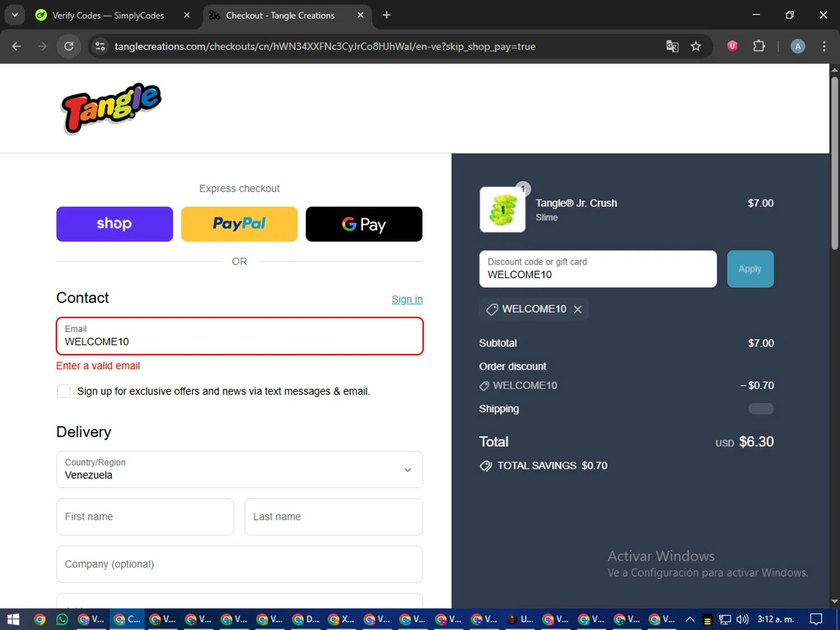
Task: Tick the exclusive offers signup checkbox
Action: tap(64, 391)
